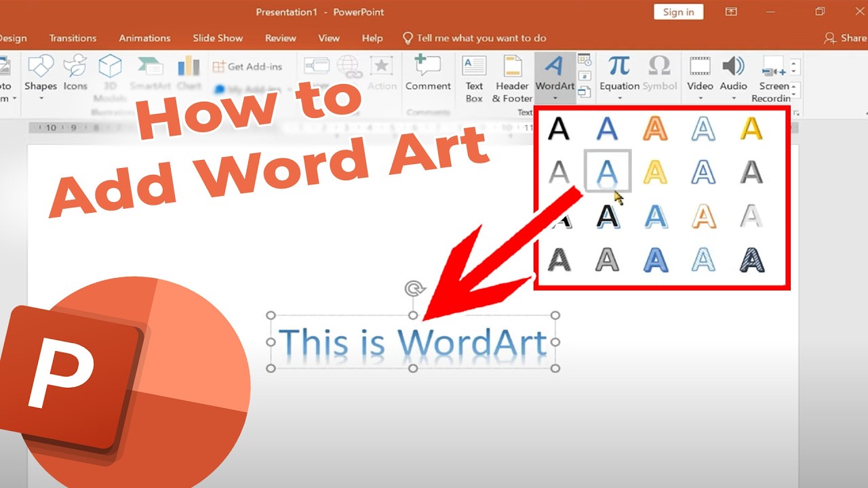This screenshot has height=488, width=868.
Task: Insert a Text Box
Action: [x=474, y=79]
